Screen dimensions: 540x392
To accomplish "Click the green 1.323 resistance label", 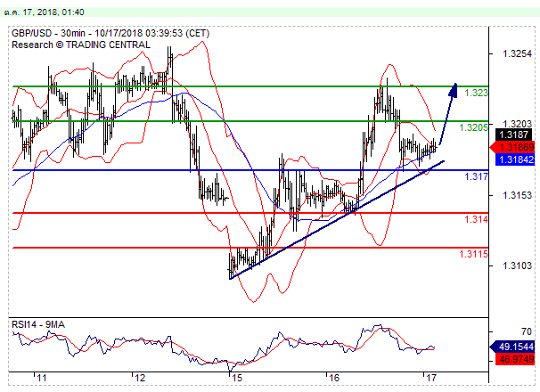I will pyautogui.click(x=476, y=93).
